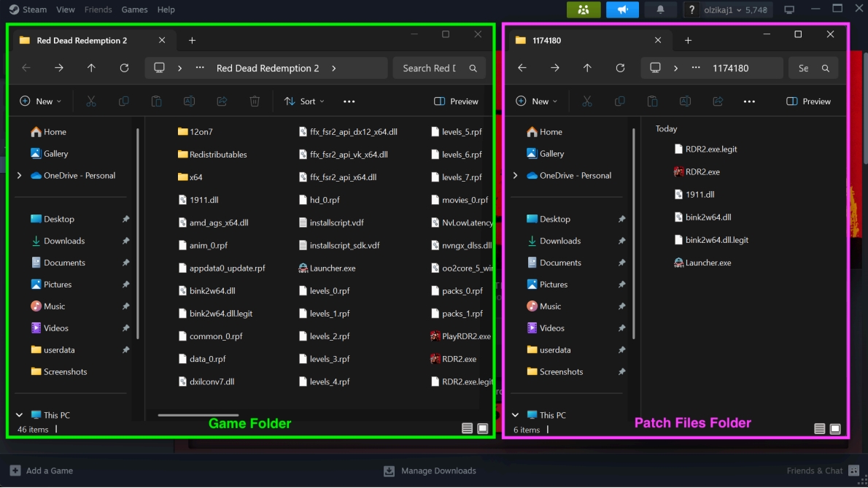Open Friends & Chat in Steam
Image resolution: width=868 pixels, height=488 pixels.
click(x=823, y=470)
